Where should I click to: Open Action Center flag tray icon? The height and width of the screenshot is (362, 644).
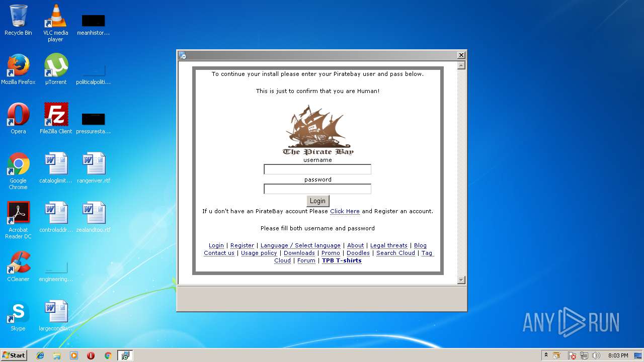[x=572, y=355]
